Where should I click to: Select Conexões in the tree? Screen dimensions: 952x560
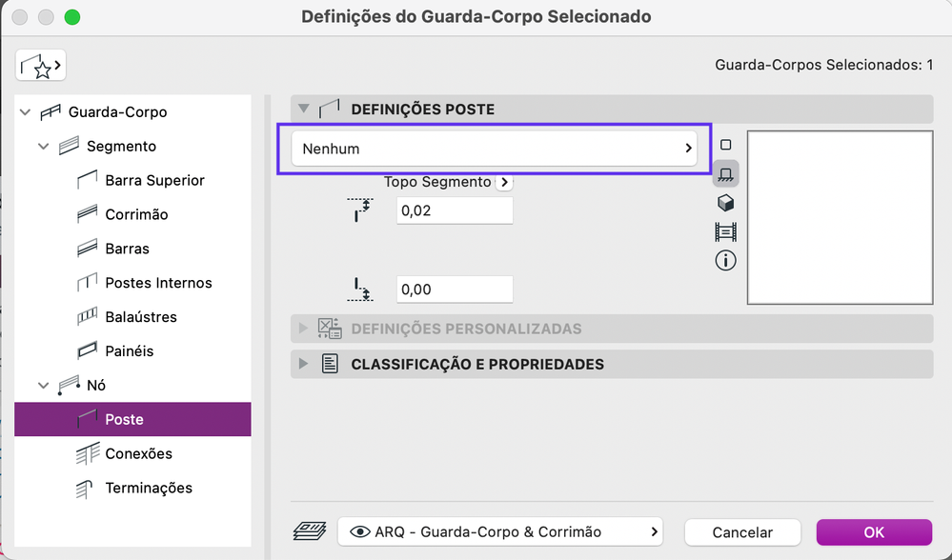[x=138, y=453]
